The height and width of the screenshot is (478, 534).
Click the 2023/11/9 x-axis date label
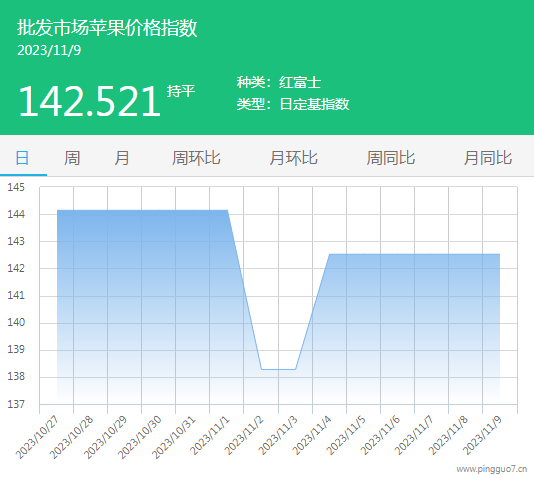(483, 435)
